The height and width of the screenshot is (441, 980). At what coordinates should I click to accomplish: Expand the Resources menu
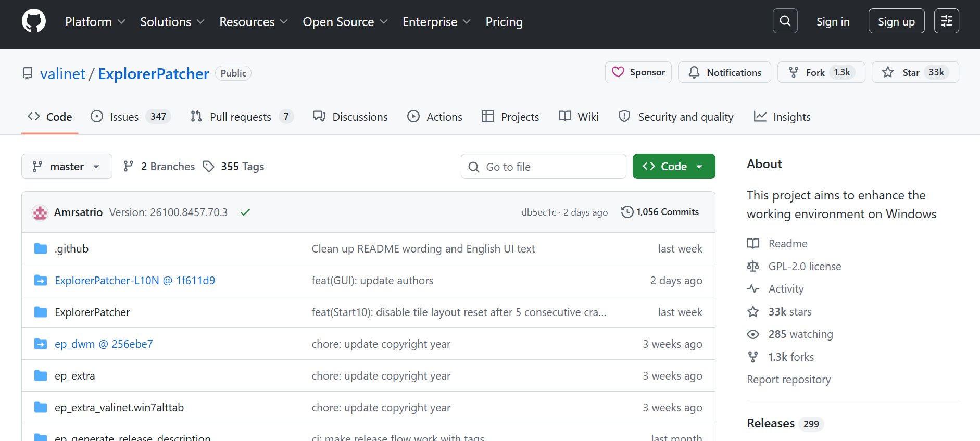pos(254,22)
